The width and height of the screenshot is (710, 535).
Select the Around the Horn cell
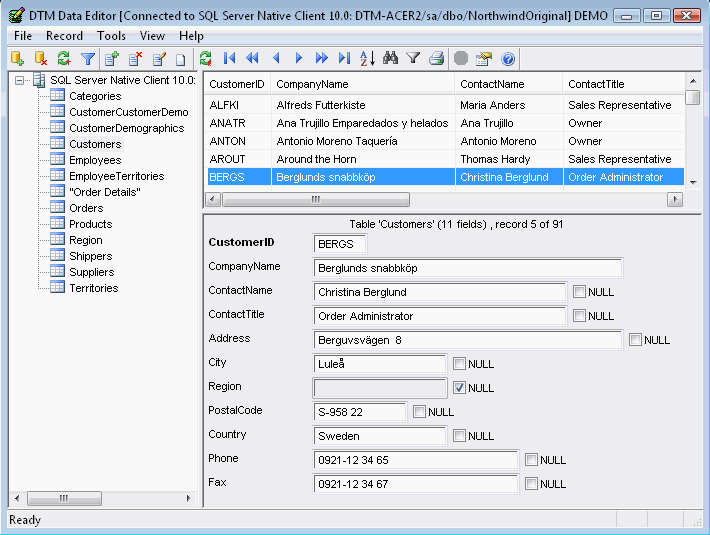pos(363,159)
